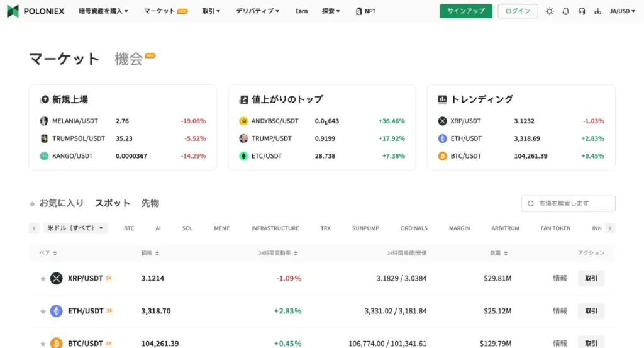Click the NFT icon in navbar
The height and width of the screenshot is (348, 644).
point(359,11)
